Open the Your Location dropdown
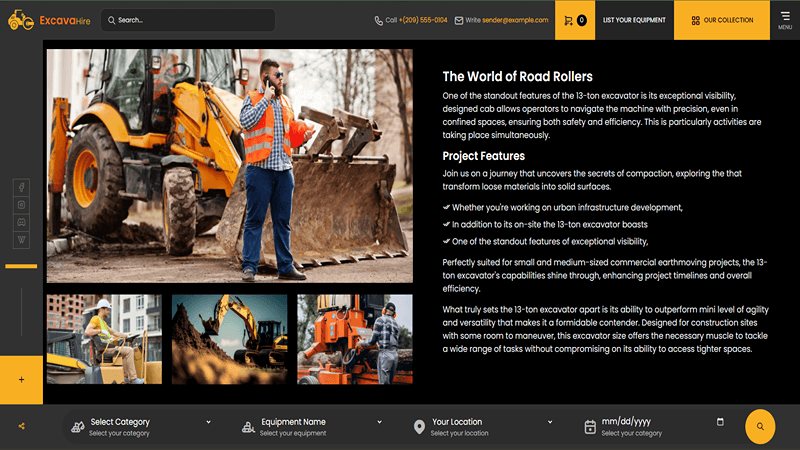Screen dimensions: 800x450 483,427
